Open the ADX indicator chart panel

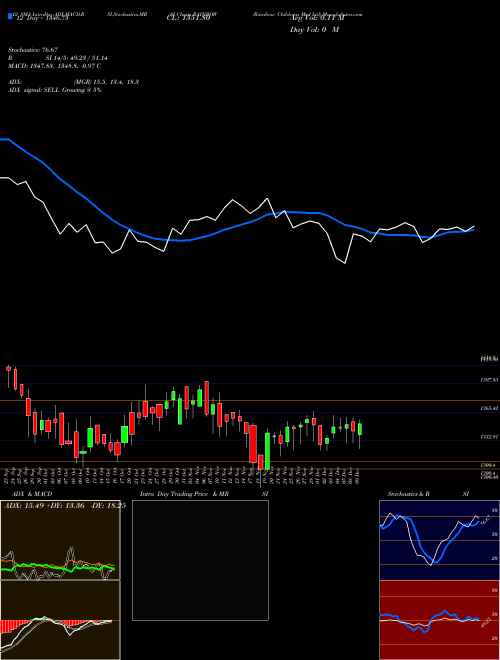coord(60,540)
